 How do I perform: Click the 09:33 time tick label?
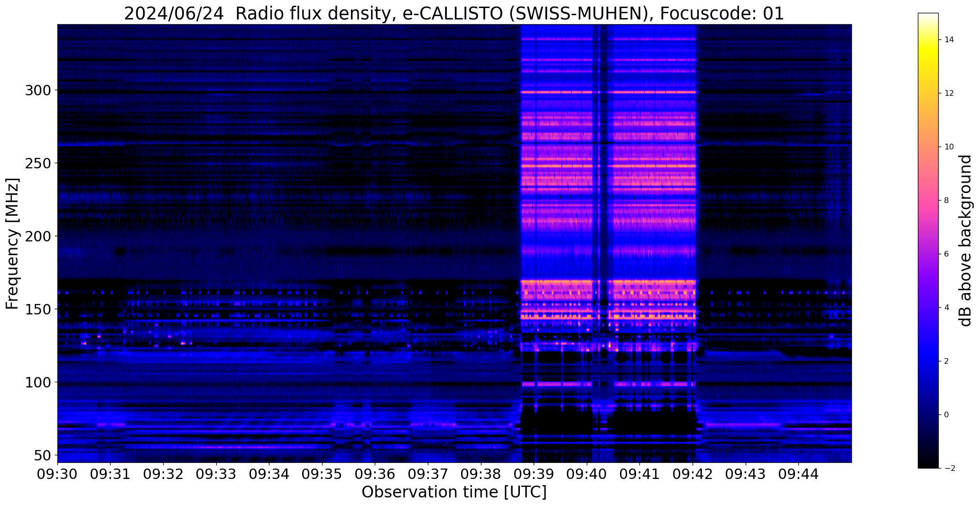point(216,474)
